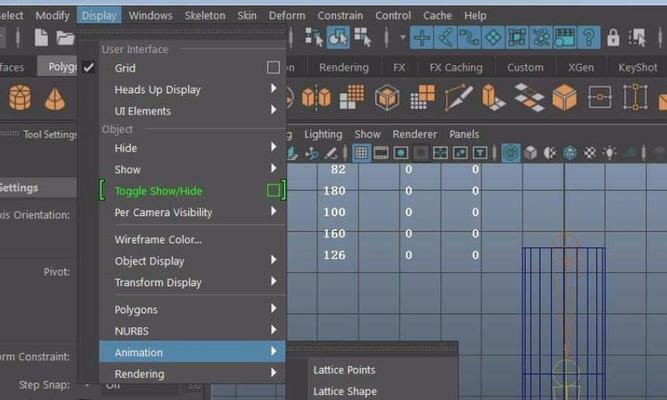Switch to the Rendering shelf tab

tap(344, 67)
